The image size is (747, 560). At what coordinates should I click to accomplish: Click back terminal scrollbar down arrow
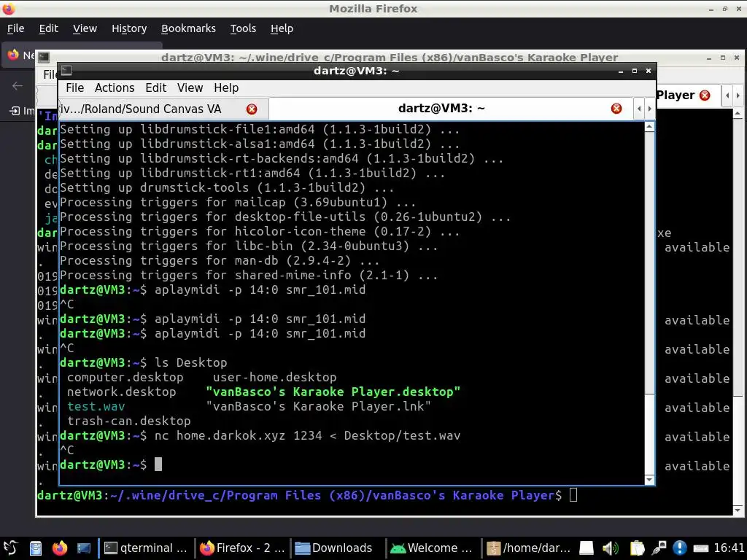click(x=738, y=510)
